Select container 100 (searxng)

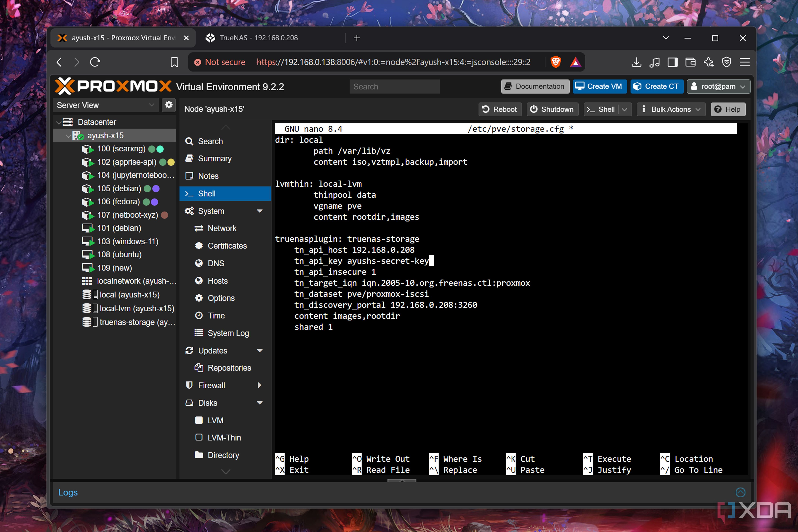[x=121, y=149]
